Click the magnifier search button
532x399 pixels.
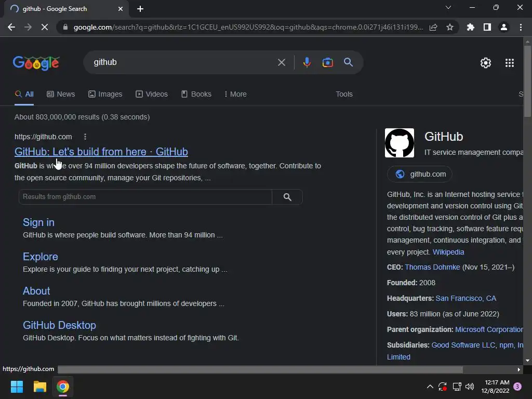click(x=348, y=62)
